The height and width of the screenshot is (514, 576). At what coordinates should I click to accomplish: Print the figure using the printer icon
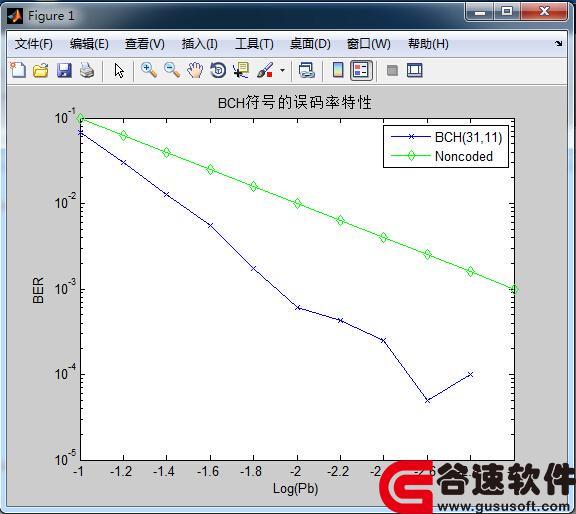pos(87,70)
